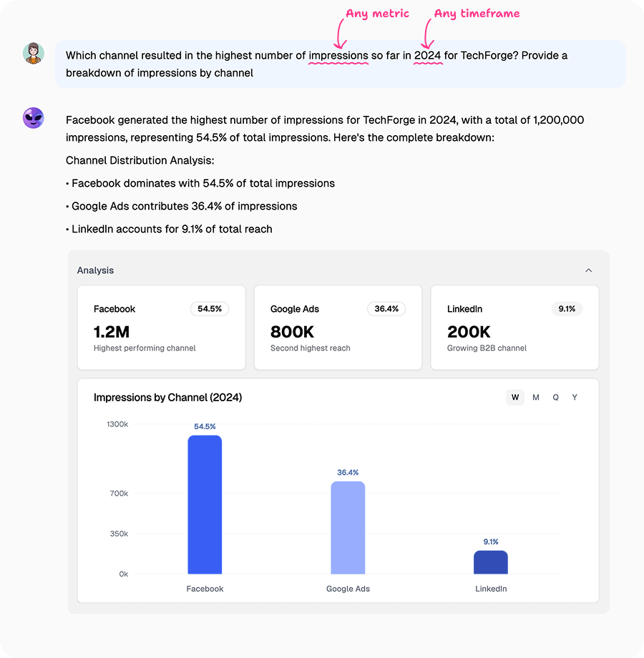Switch to the M monthly view

[535, 397]
